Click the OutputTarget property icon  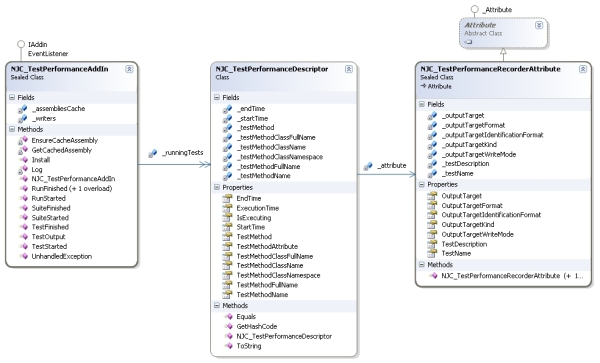coord(432,195)
